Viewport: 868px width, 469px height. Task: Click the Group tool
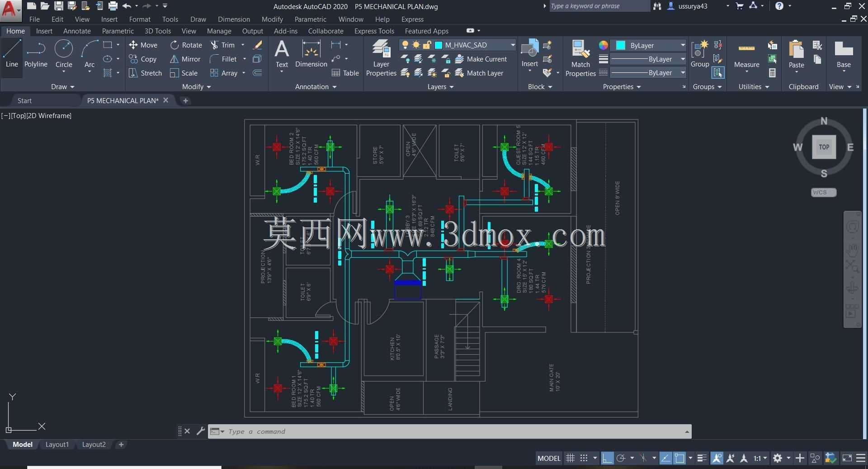(700, 53)
